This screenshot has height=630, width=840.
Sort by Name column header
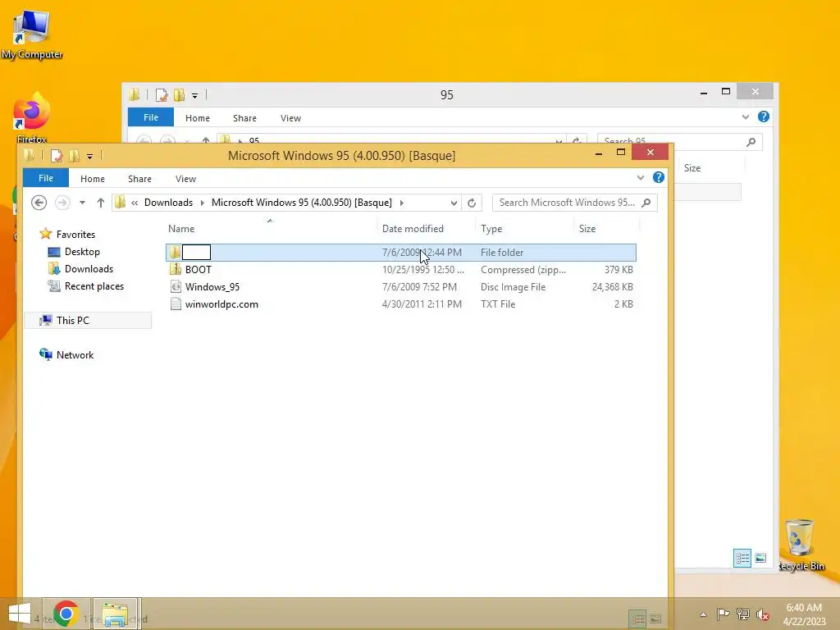tap(271, 229)
